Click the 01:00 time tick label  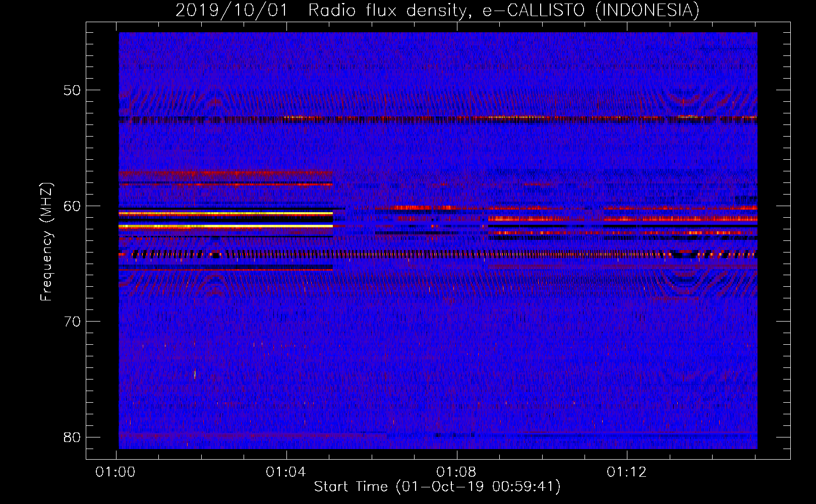(x=115, y=472)
